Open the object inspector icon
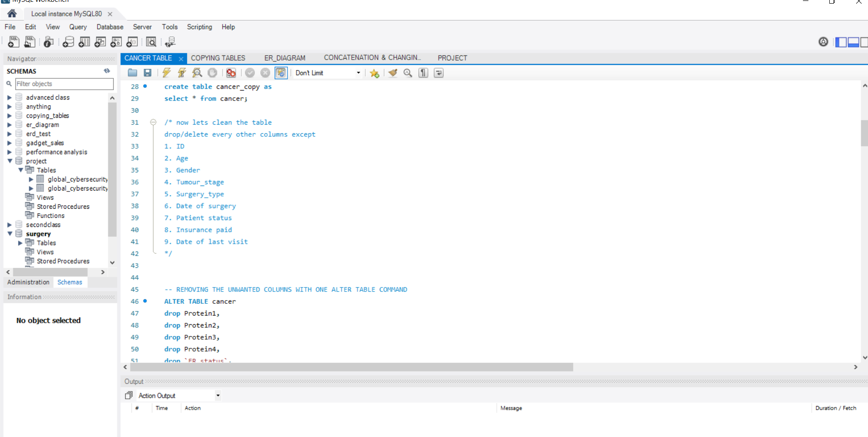Image resolution: width=868 pixels, height=437 pixels. click(48, 42)
